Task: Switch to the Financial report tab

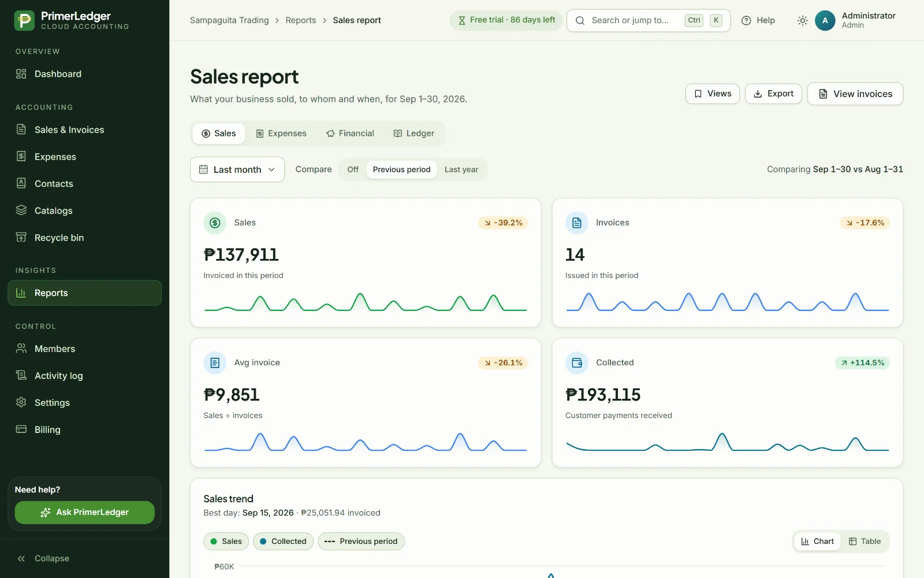Action: [351, 134]
